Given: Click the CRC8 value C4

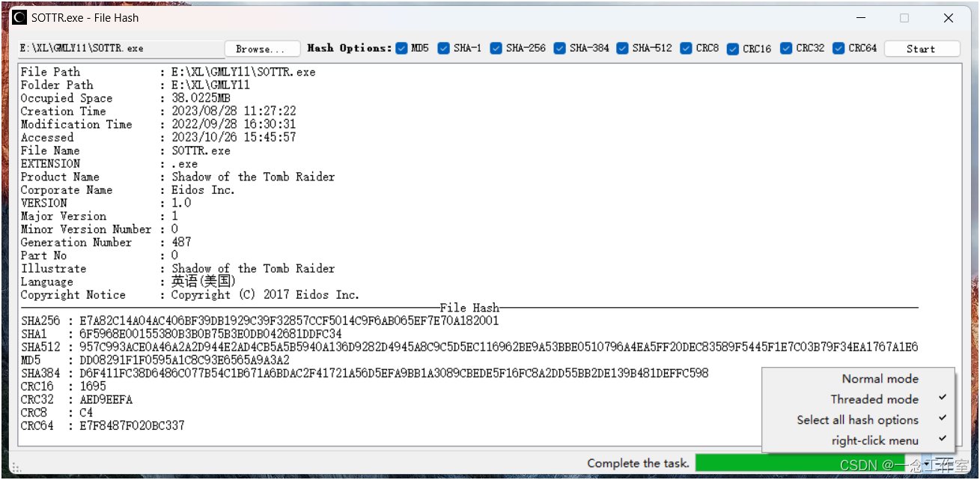Looking at the screenshot, I should [86, 413].
